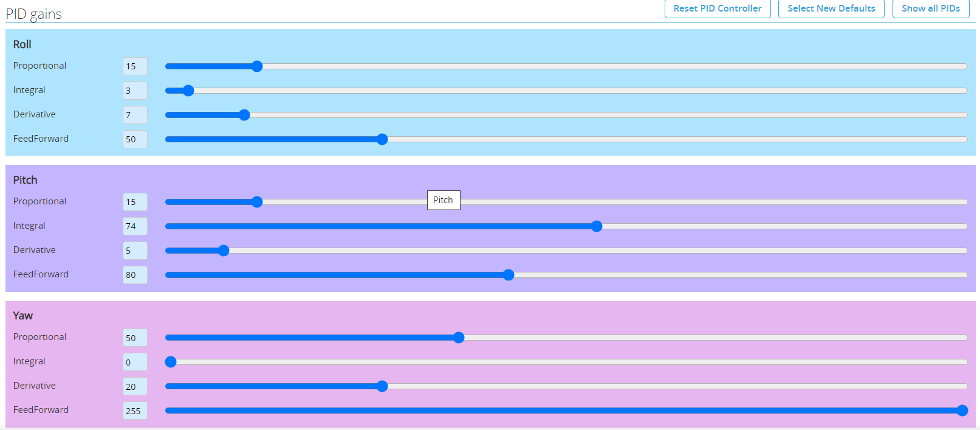The height and width of the screenshot is (430, 980).
Task: Click the Yaw Derivative value field
Action: pos(135,386)
